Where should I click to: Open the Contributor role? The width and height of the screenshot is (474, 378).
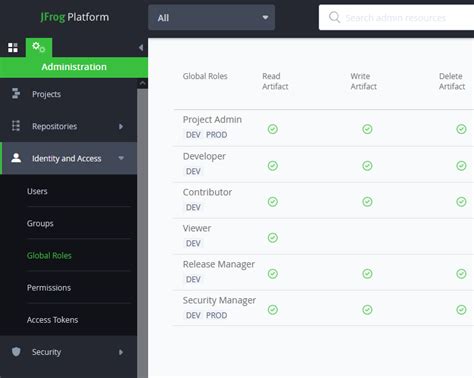pos(207,192)
